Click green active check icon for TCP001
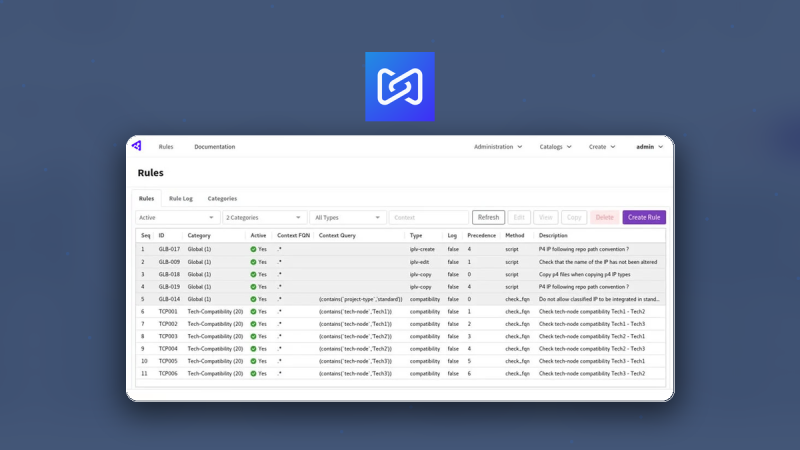The image size is (800, 450). pos(253,312)
